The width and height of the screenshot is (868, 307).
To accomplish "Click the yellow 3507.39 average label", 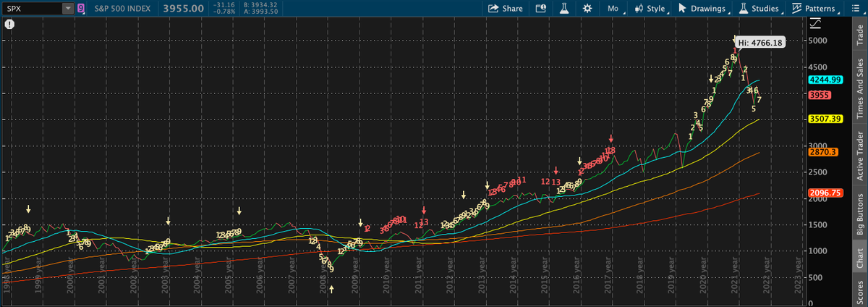I will [x=827, y=118].
